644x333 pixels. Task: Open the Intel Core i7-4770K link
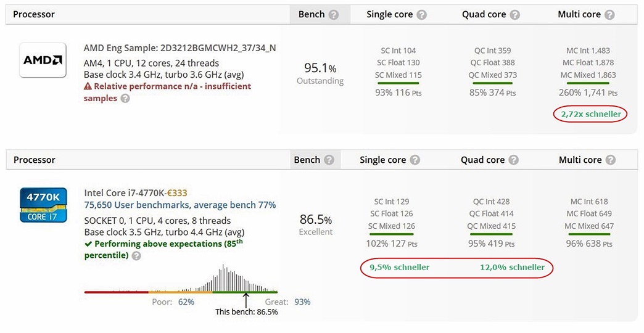point(125,192)
